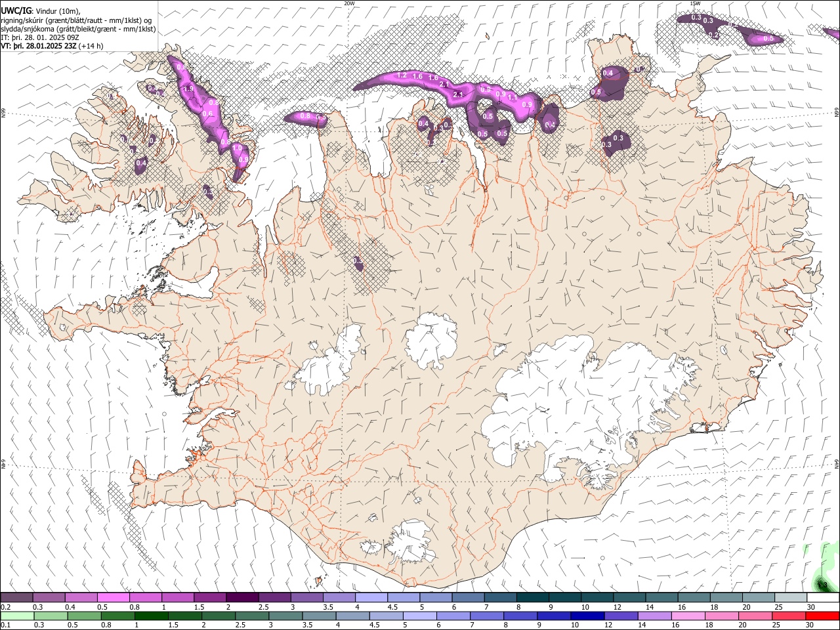Select bright pink upper swatch between 0.5 and 0.8

(114, 598)
